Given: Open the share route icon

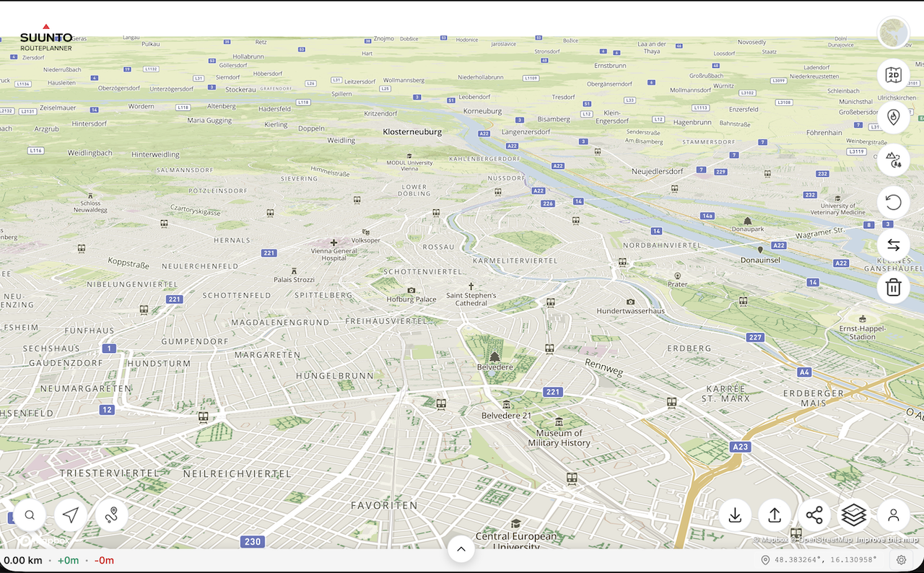Looking at the screenshot, I should click(x=813, y=515).
